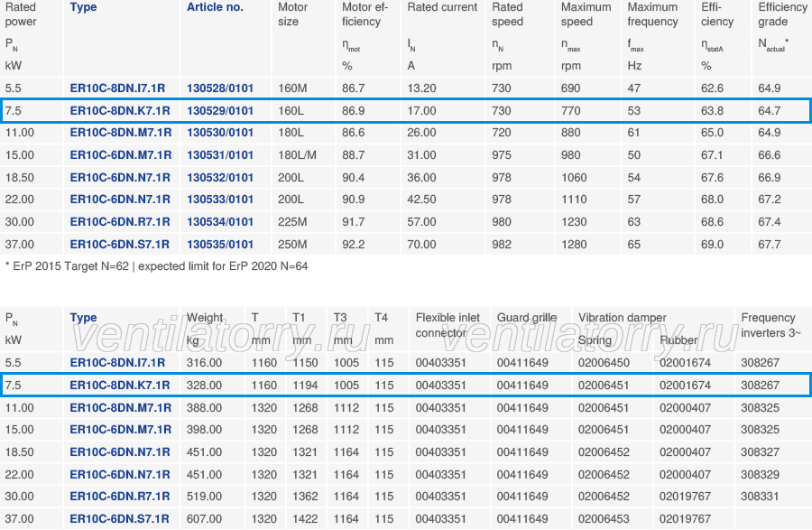Viewport: 812px width, 530px height.
Task: Select motor size cell '225M'
Action: point(292,222)
